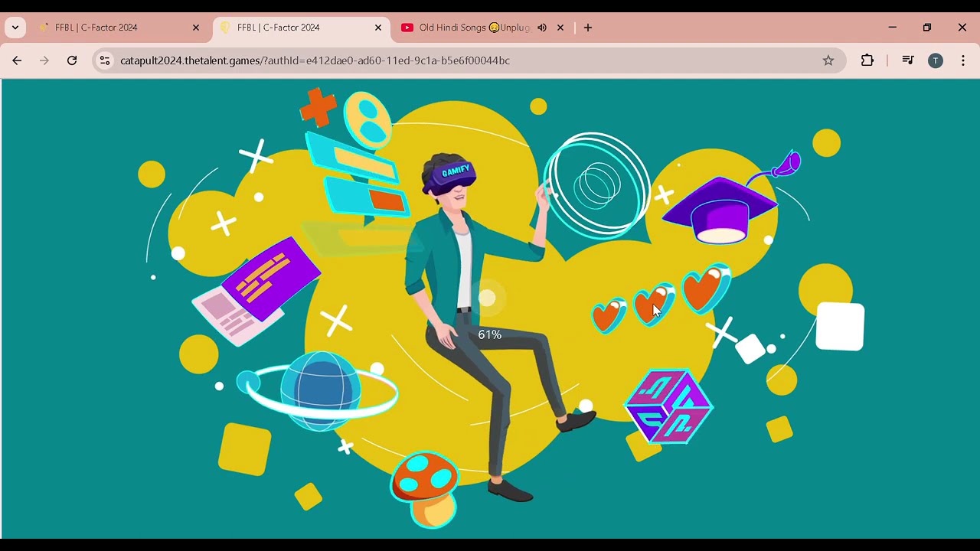The height and width of the screenshot is (551, 980).
Task: Open the media controls icon
Action: [908, 60]
